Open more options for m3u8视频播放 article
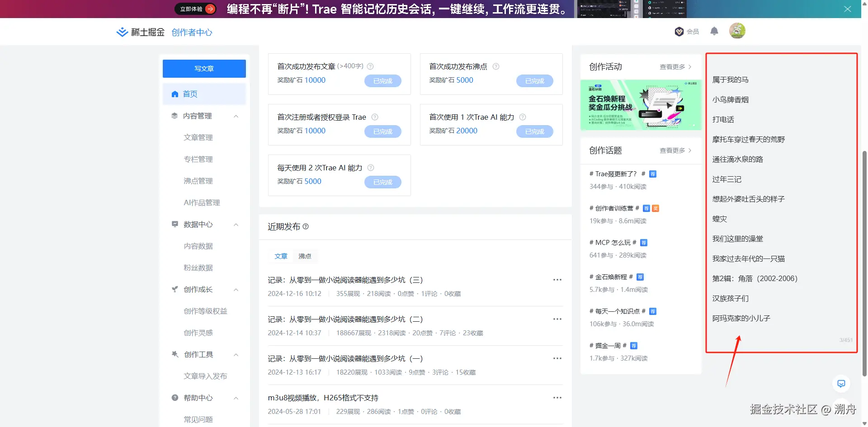 (x=557, y=398)
